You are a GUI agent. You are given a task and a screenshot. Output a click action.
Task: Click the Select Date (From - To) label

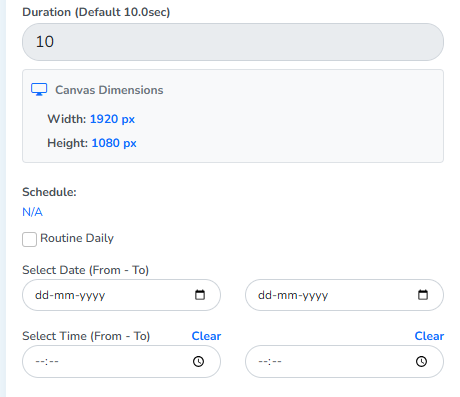[x=86, y=270]
